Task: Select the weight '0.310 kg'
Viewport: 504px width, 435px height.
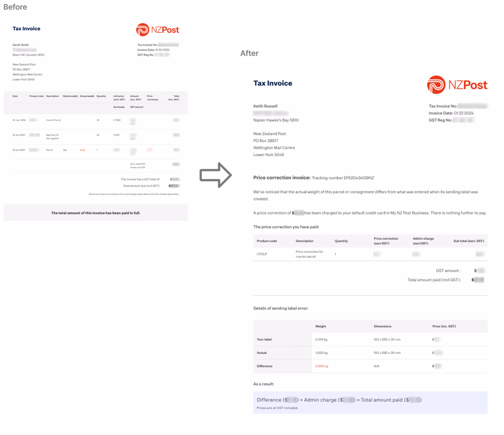Action: click(321, 340)
